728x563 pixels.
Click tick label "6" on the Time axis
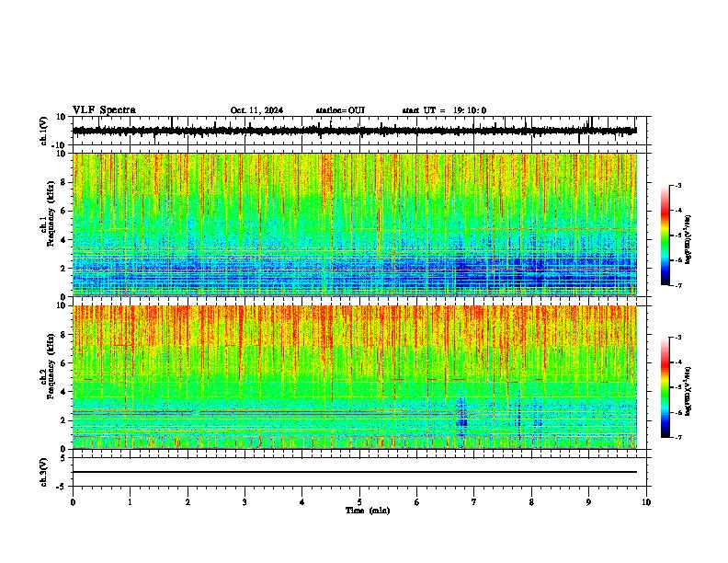click(x=417, y=502)
